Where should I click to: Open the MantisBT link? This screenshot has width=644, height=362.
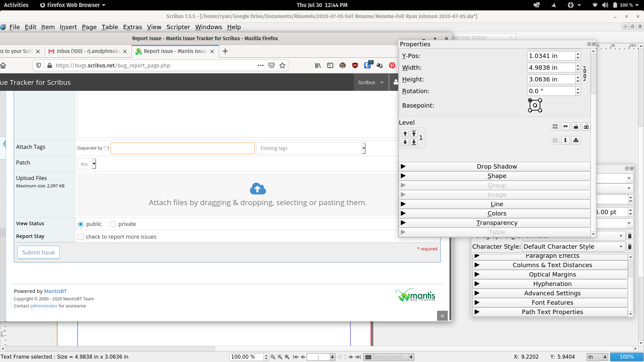(x=55, y=291)
